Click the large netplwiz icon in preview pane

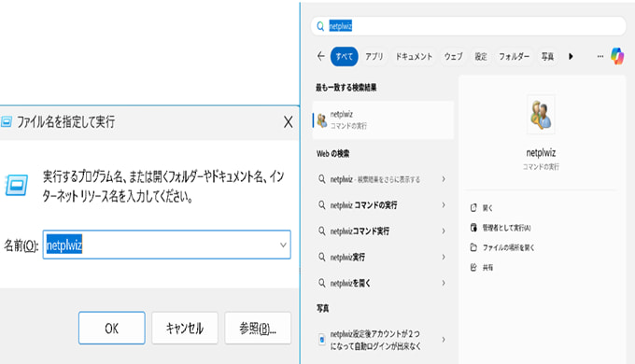click(541, 115)
